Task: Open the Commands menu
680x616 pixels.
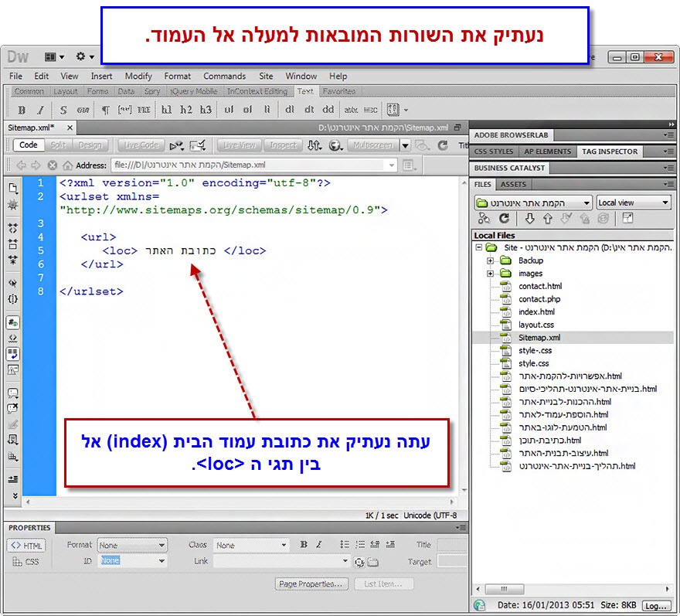Action: click(x=224, y=76)
